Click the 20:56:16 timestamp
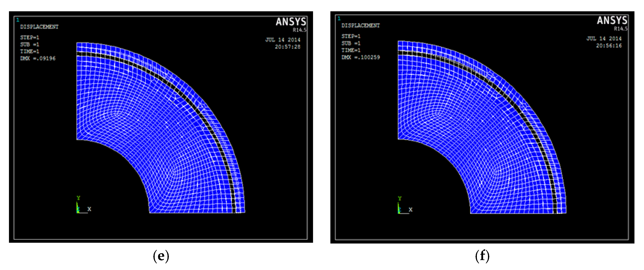The height and width of the screenshot is (270, 644). (x=609, y=46)
